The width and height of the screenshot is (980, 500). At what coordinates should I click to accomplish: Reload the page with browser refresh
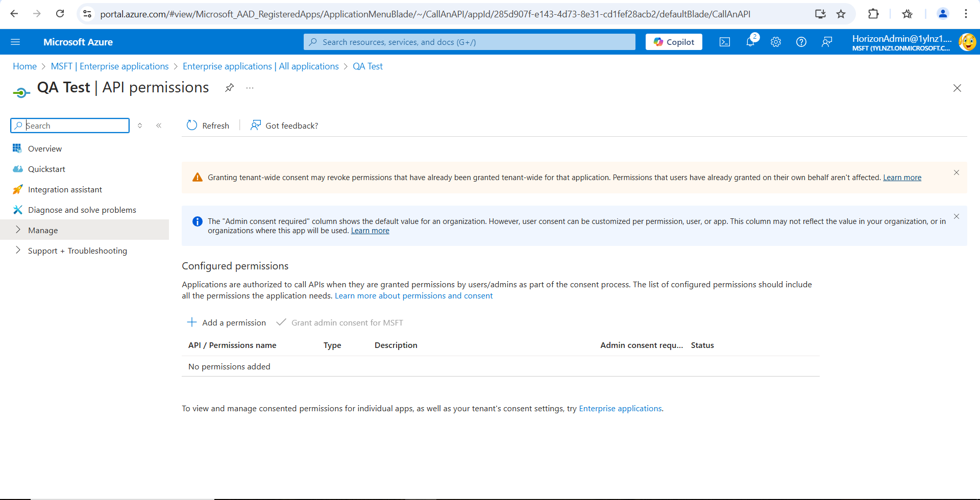coord(60,14)
